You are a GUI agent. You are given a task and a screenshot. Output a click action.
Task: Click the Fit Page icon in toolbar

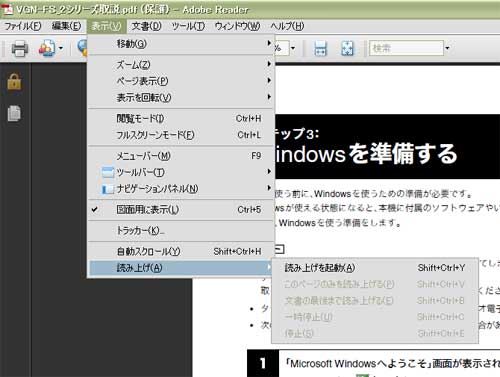click(347, 49)
